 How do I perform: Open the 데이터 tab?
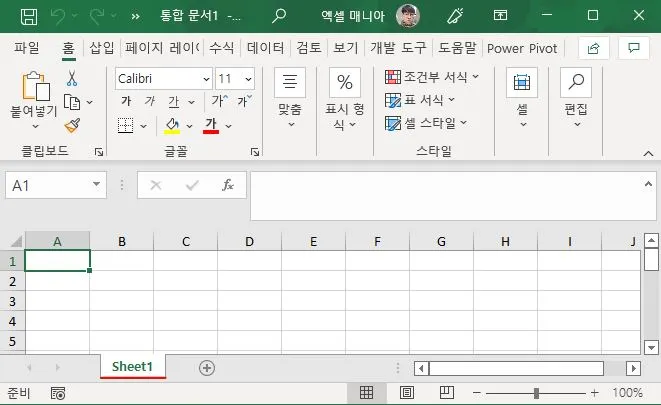click(x=266, y=48)
